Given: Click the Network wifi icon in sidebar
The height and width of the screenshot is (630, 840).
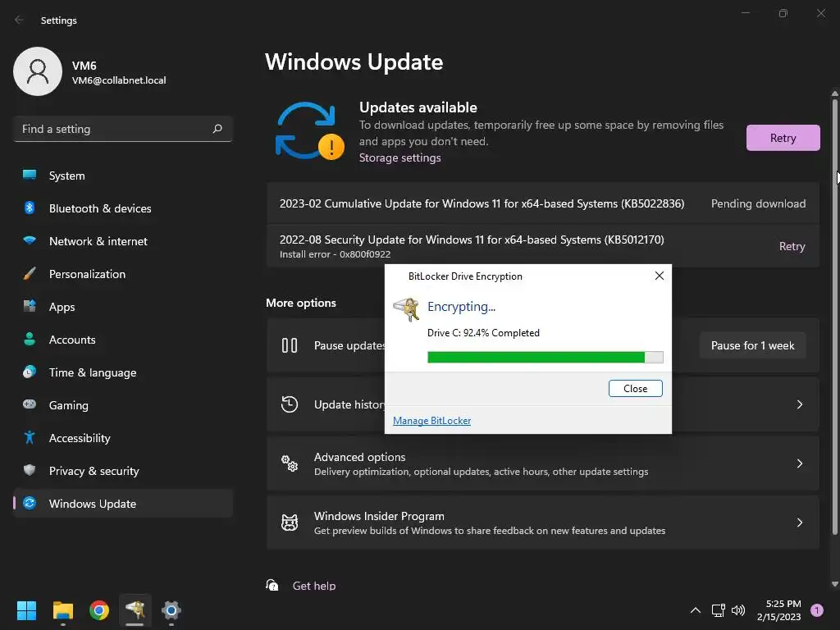Looking at the screenshot, I should tap(30, 240).
